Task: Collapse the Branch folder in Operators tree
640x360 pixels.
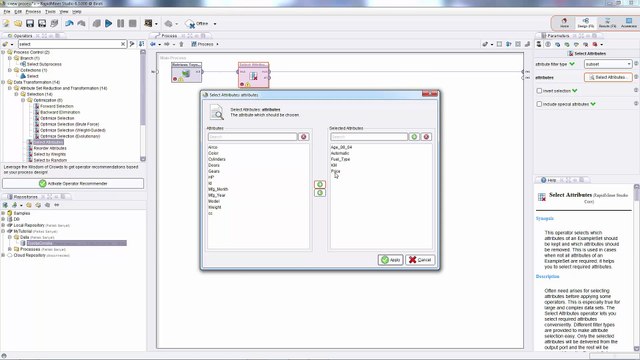Action: tap(10, 58)
